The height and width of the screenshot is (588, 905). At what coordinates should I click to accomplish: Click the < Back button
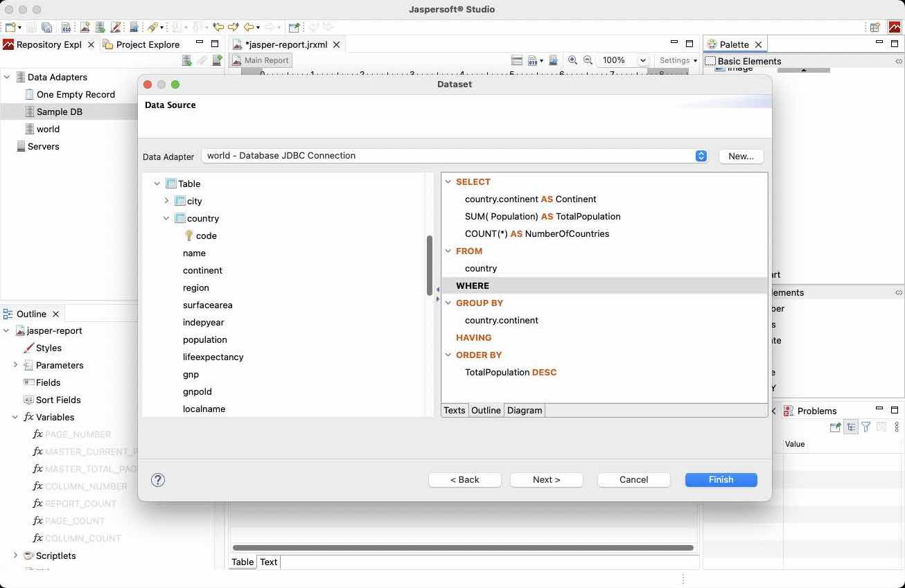pyautogui.click(x=464, y=479)
